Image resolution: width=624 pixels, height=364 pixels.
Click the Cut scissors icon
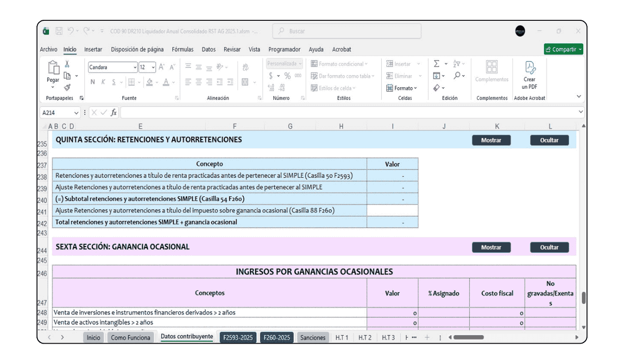click(x=67, y=64)
